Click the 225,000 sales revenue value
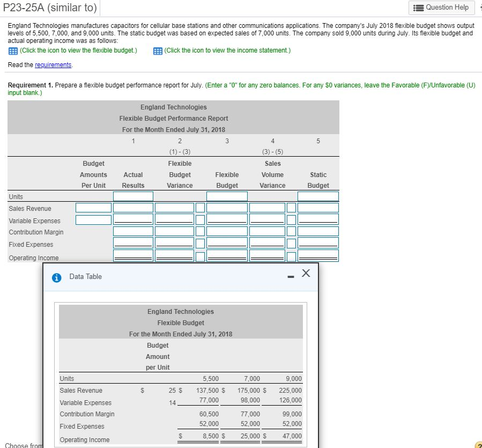The image size is (482, 448). [290, 391]
